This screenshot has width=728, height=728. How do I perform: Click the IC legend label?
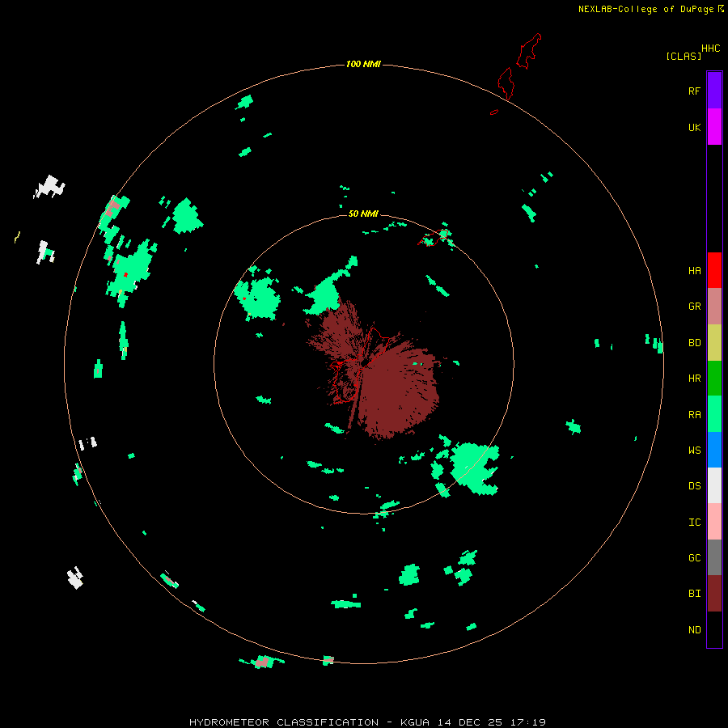click(x=694, y=523)
